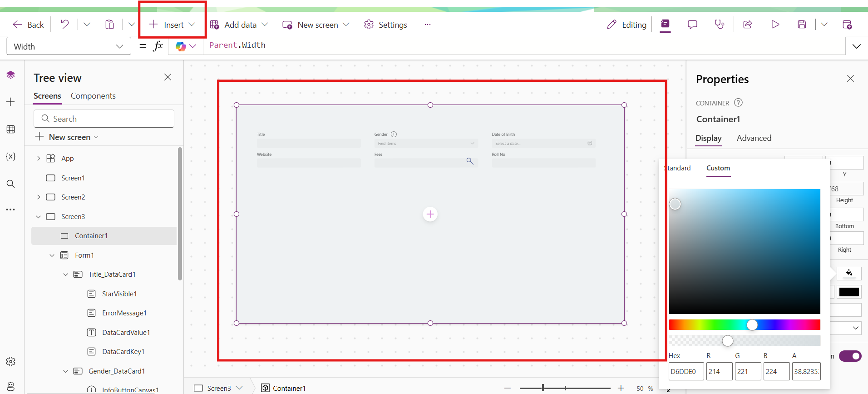Click the toolbar ellipsis overflow menu

pos(427,25)
